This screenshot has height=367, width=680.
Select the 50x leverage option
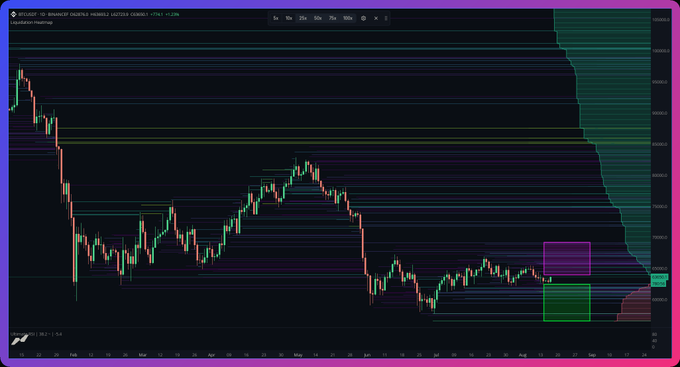click(x=318, y=18)
